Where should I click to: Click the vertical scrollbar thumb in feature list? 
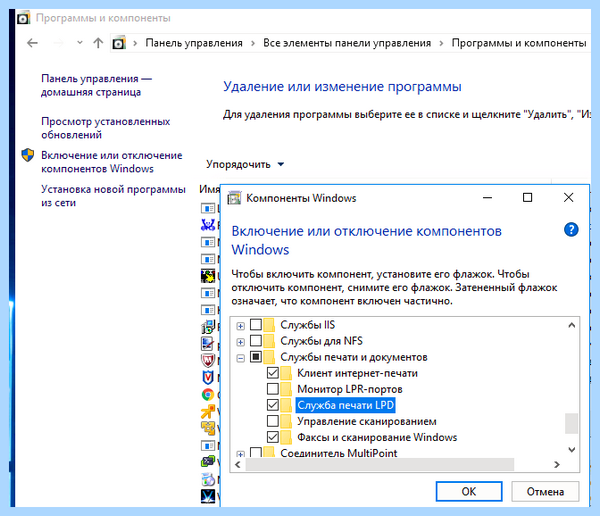(x=571, y=423)
